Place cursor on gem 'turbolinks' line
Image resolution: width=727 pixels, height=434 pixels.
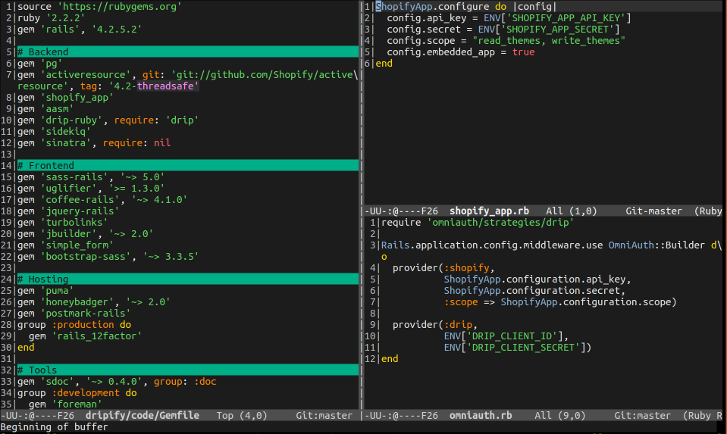point(63,222)
